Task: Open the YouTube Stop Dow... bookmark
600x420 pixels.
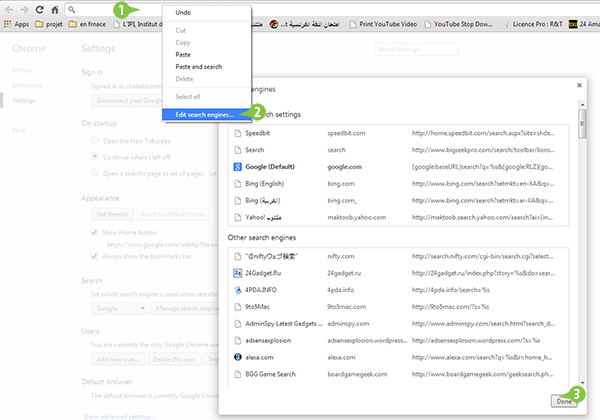Action: pyautogui.click(x=458, y=24)
